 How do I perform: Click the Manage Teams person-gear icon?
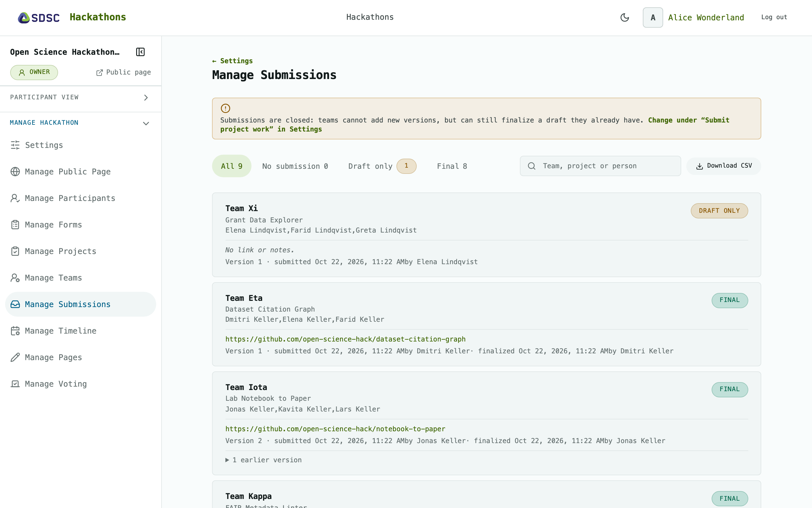[x=15, y=278]
